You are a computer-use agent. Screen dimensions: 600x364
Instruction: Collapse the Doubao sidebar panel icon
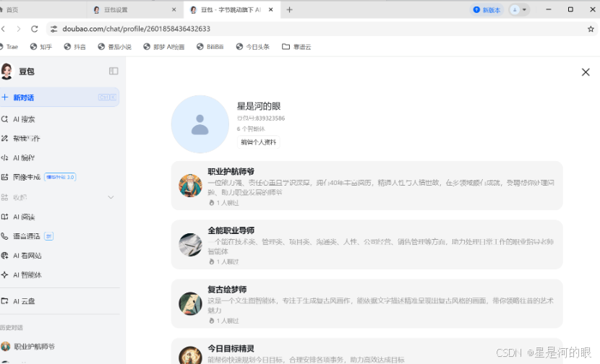click(113, 71)
